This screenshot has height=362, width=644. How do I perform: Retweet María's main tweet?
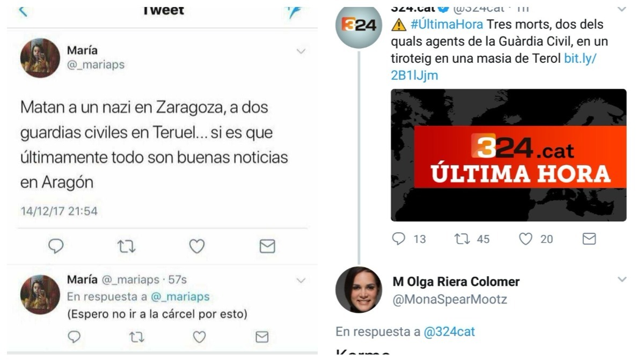coord(127,246)
